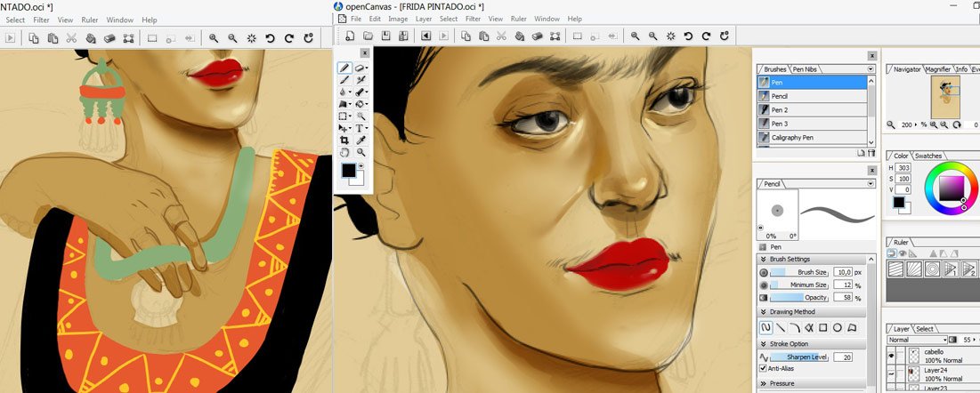Open the Image menu
980x393 pixels.
click(398, 19)
